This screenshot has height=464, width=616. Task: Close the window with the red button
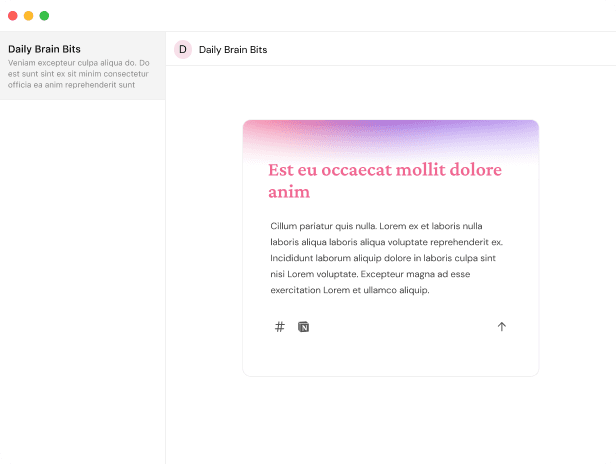click(x=12, y=16)
